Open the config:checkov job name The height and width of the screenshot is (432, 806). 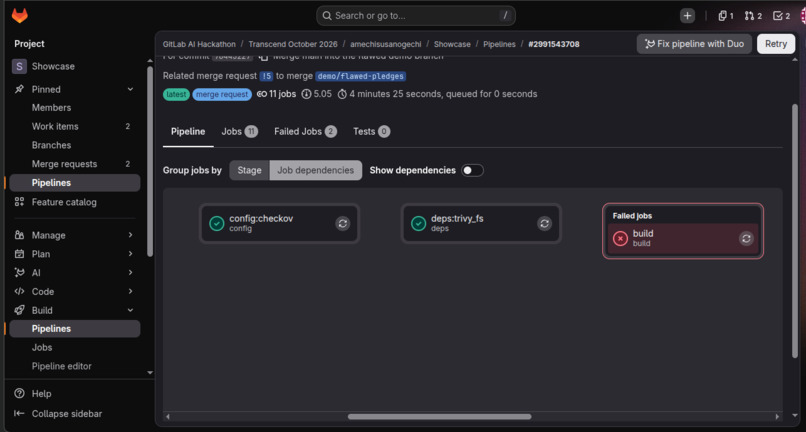coord(261,219)
